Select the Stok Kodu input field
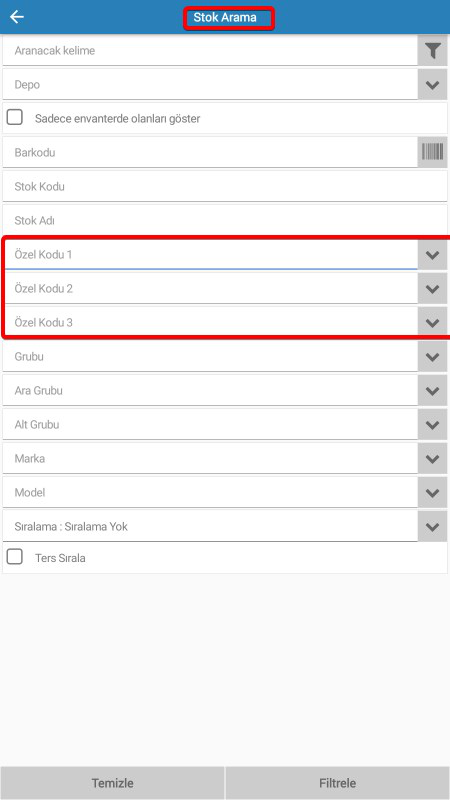The width and height of the screenshot is (450, 800). point(225,186)
